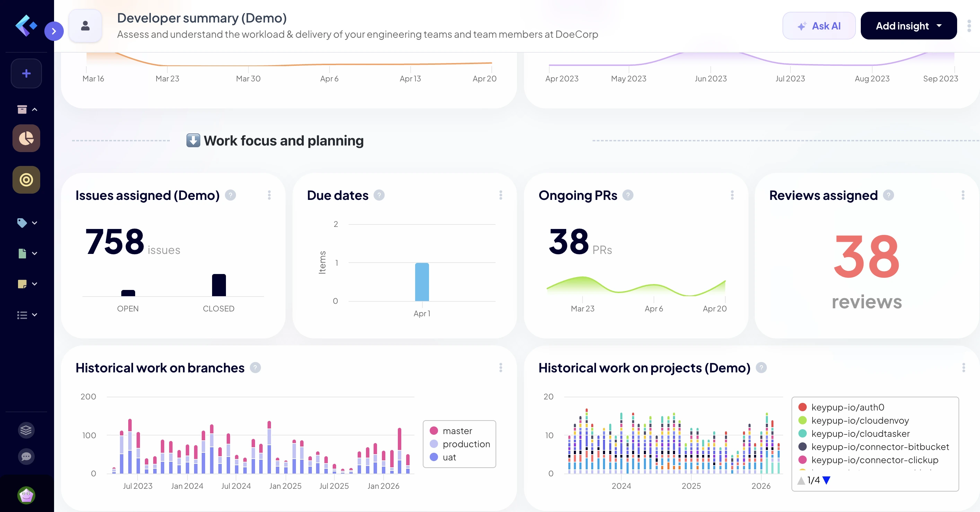Click help icon for Historical work on projects
The width and height of the screenshot is (980, 512).
tap(761, 368)
